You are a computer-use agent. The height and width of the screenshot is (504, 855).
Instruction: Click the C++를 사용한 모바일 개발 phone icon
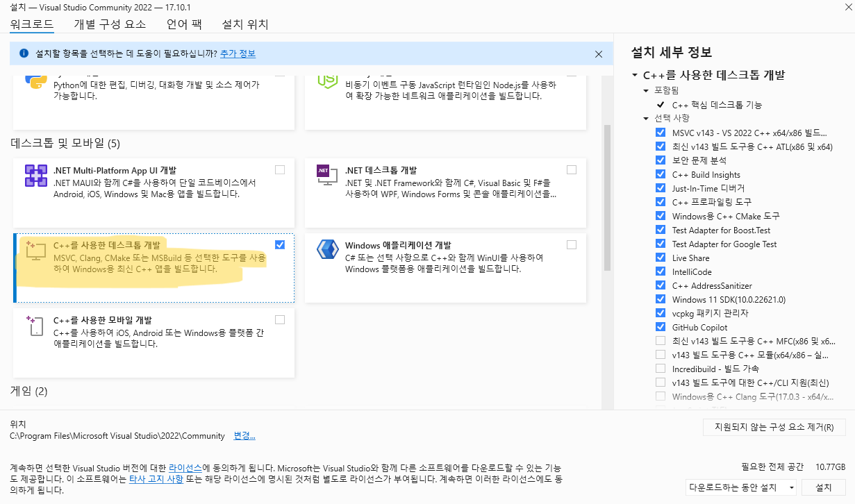(x=36, y=326)
